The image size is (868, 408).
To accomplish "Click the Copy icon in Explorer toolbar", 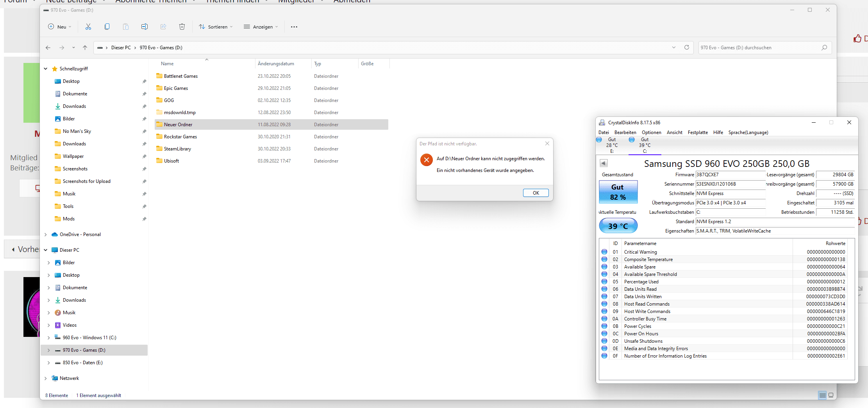I will [x=107, y=27].
